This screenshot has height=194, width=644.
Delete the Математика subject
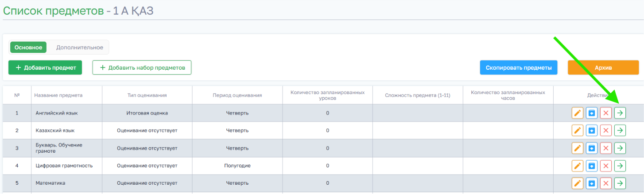pos(606,183)
